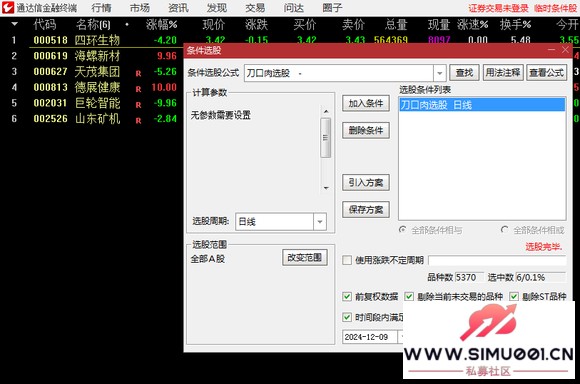Open the 行情 menu

click(101, 8)
